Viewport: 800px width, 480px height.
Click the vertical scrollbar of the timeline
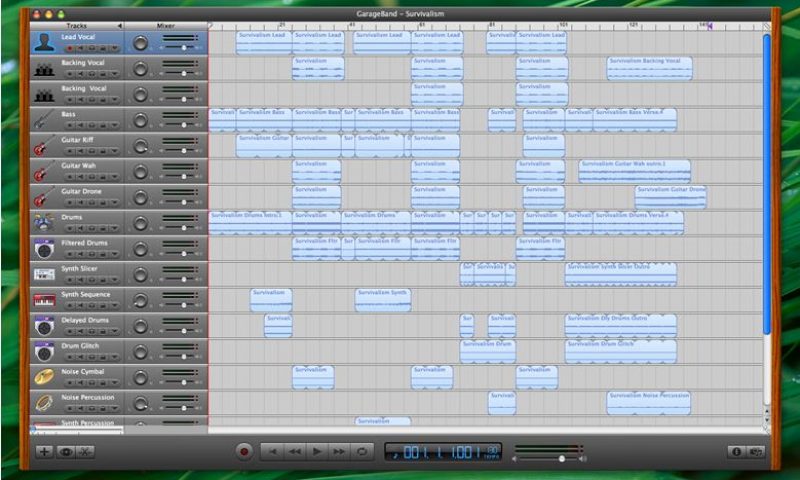click(x=766, y=184)
